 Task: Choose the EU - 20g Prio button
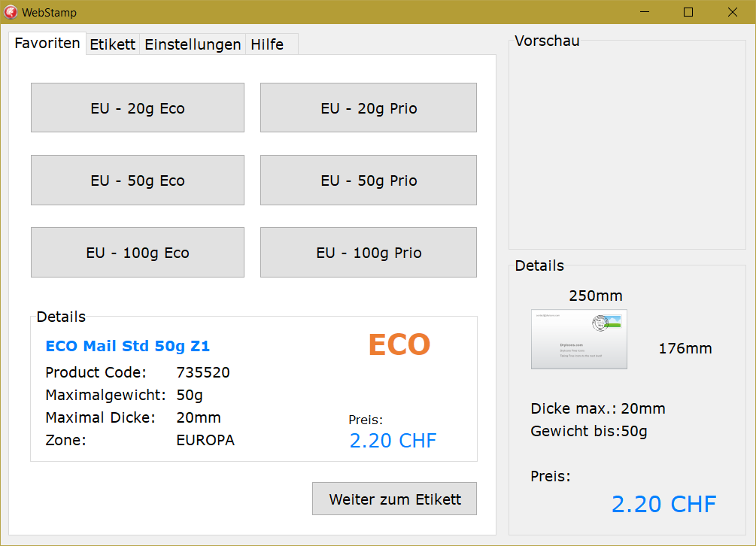coord(369,108)
